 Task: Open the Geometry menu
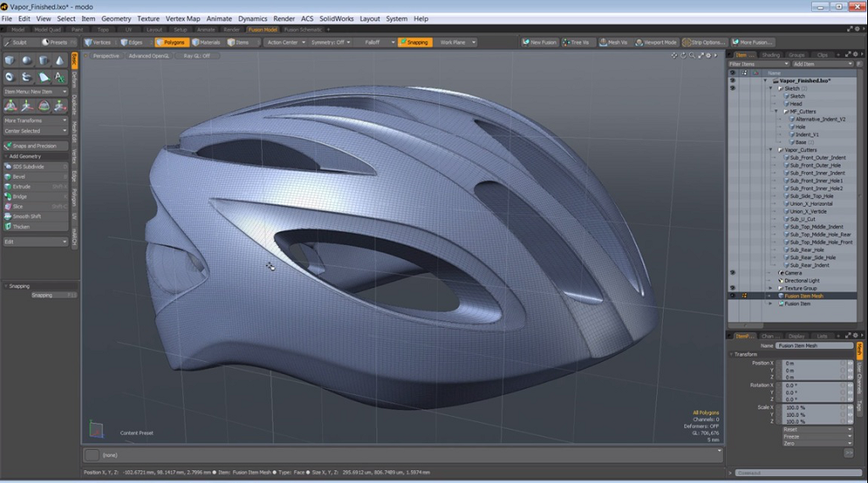[x=116, y=18]
